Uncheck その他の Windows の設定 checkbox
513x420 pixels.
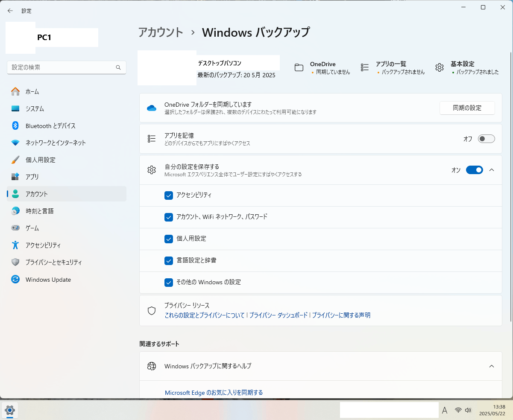click(168, 282)
